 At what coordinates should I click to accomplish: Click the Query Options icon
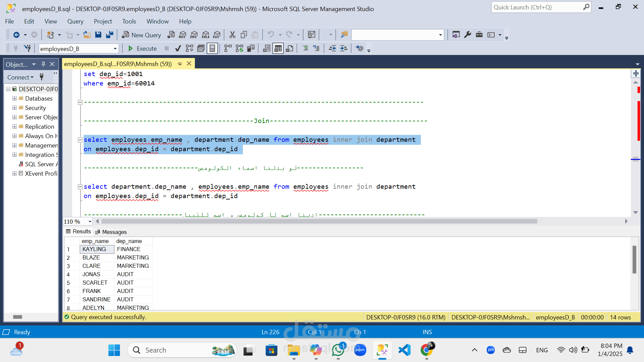point(201,49)
